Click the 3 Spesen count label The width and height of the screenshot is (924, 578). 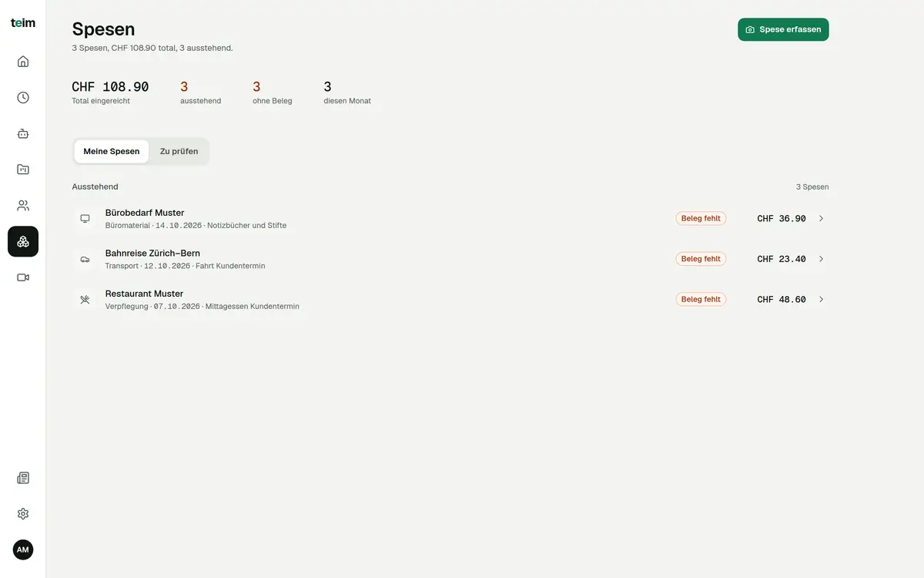(812, 187)
